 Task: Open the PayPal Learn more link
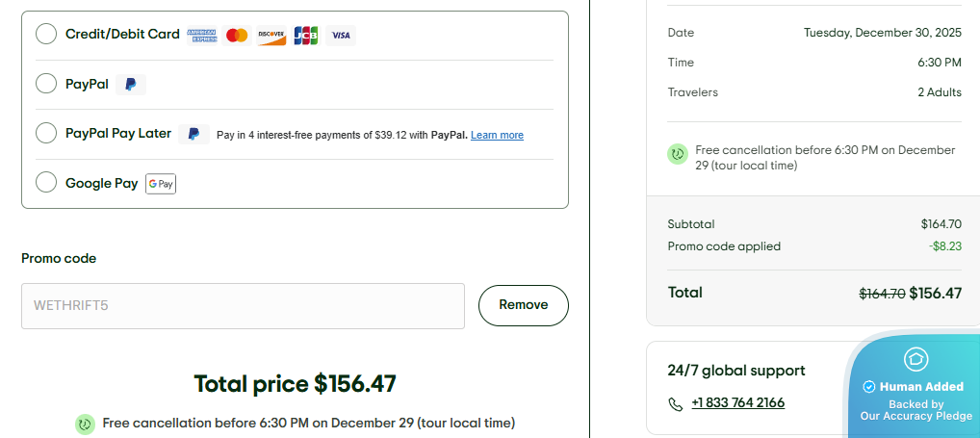click(x=497, y=136)
